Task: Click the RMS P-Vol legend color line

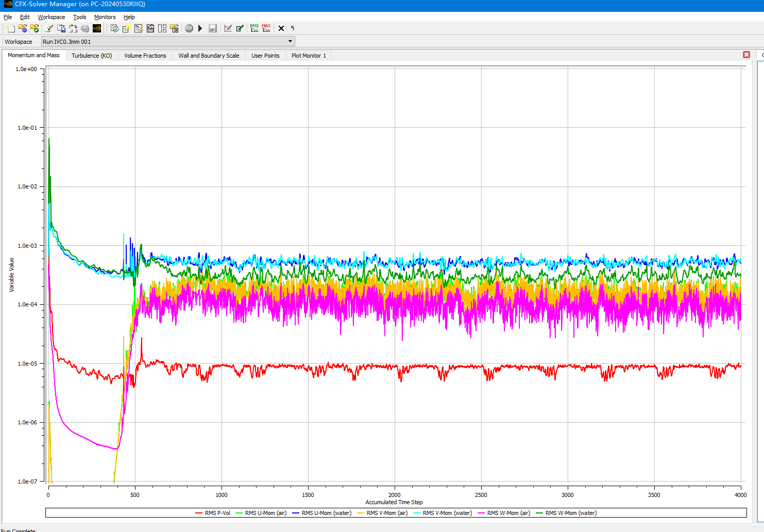Action: pos(199,513)
